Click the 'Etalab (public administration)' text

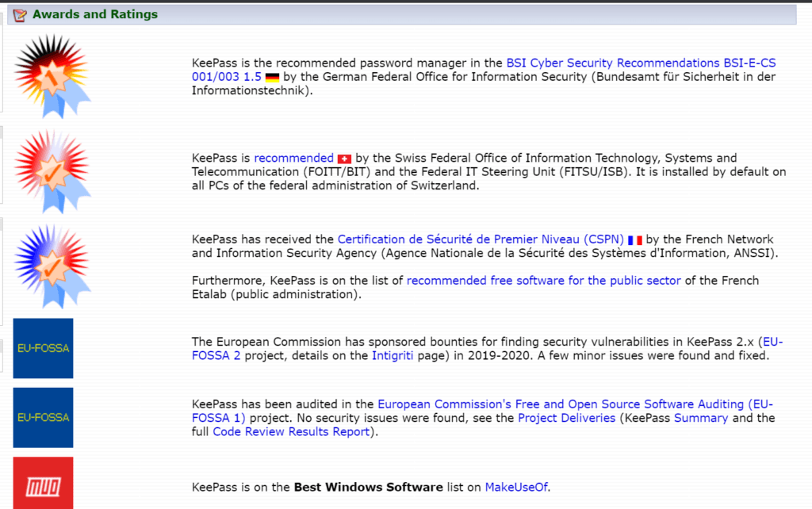[x=275, y=295]
